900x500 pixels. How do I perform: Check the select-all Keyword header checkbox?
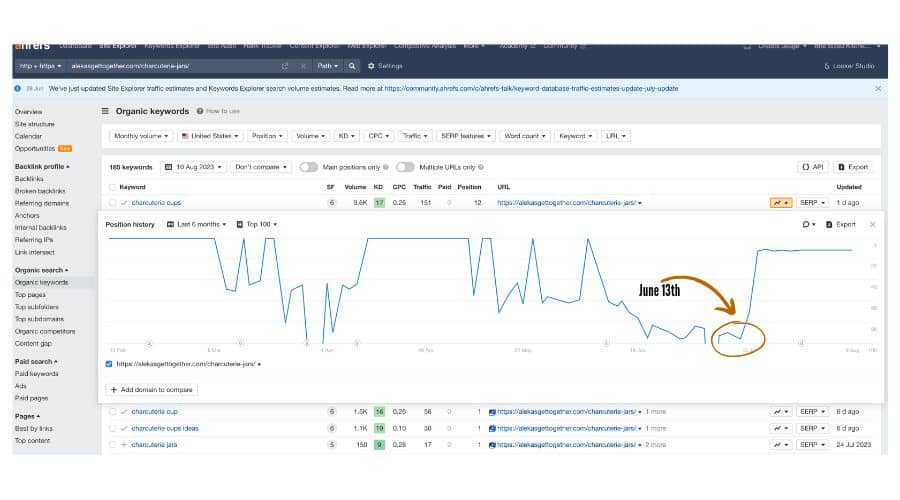click(112, 187)
